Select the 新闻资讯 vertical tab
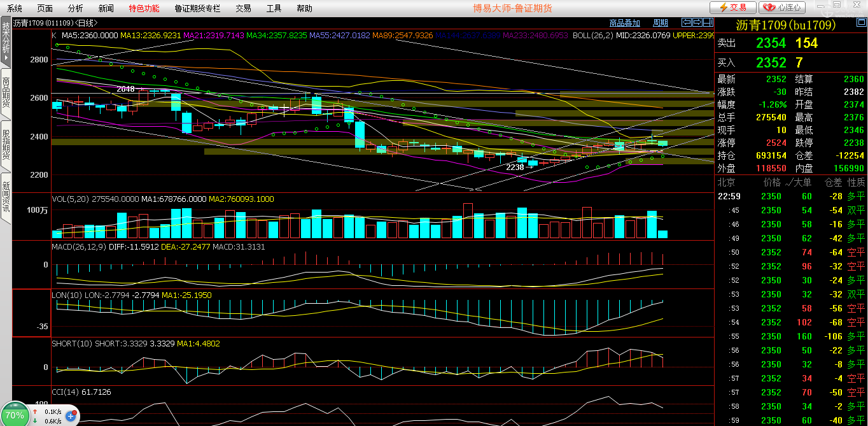This screenshot has height=426, width=868. (6, 197)
